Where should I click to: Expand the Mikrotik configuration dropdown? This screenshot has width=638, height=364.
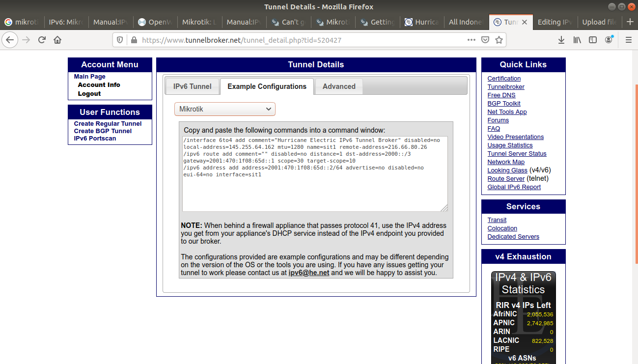pos(225,109)
